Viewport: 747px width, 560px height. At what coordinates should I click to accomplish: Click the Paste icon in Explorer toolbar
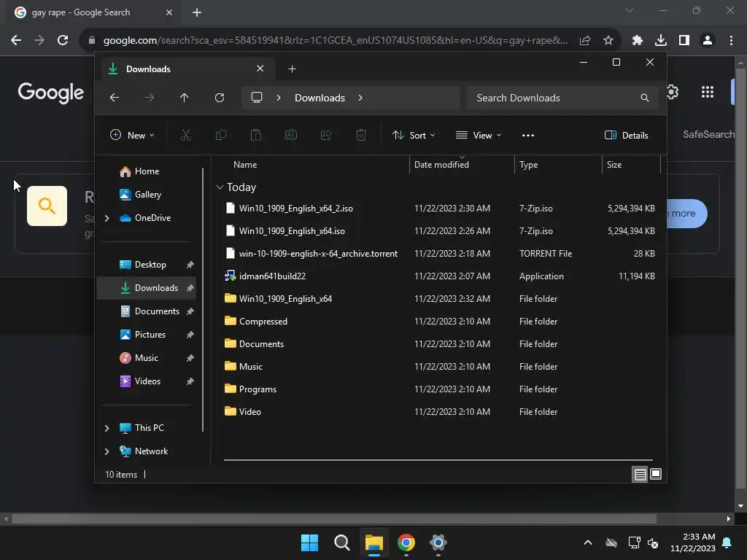pos(256,135)
